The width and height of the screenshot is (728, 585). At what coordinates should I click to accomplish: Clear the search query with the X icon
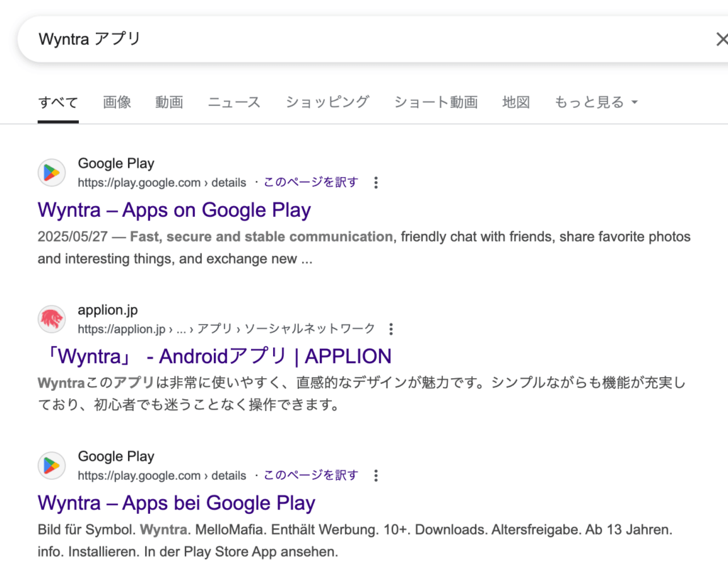722,40
